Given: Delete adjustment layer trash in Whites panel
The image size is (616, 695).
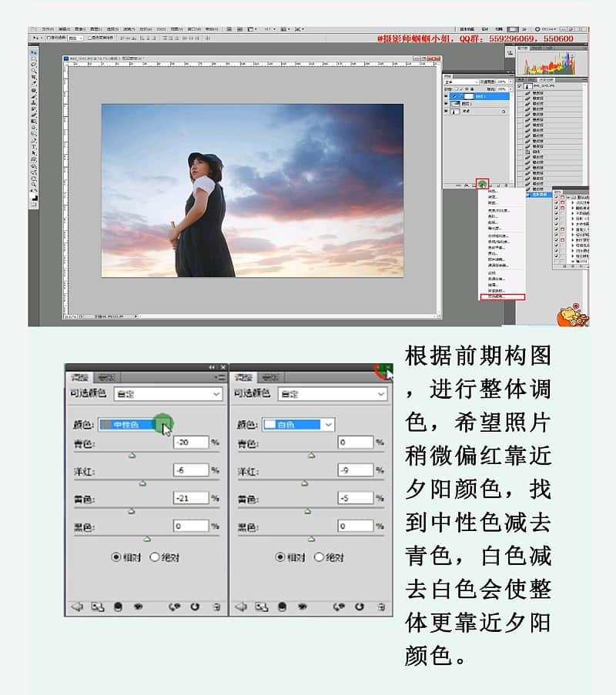Looking at the screenshot, I should (381, 606).
